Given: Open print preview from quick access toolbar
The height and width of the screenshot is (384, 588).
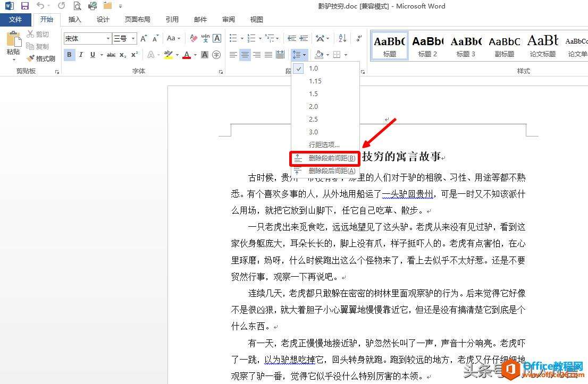Looking at the screenshot, I should 77,6.
